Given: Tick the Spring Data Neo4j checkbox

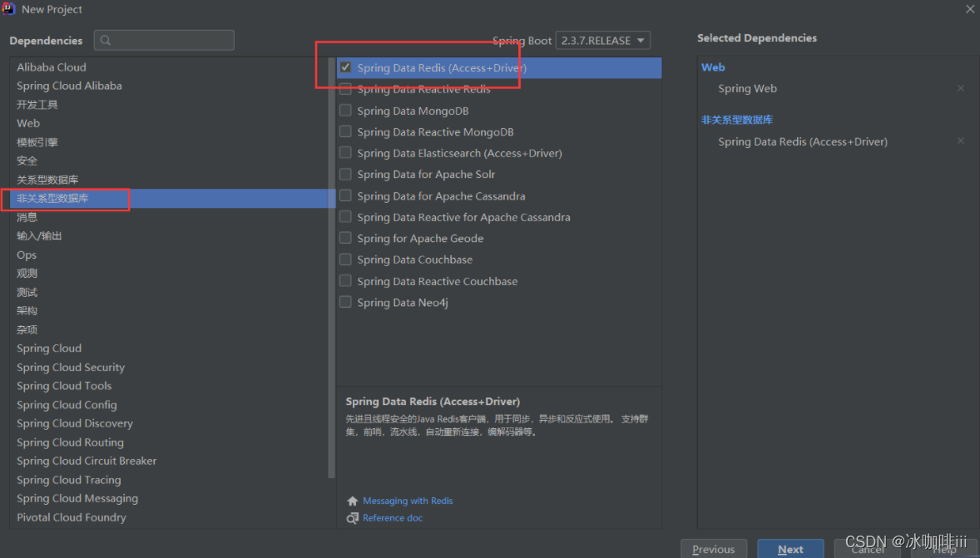Looking at the screenshot, I should (345, 302).
